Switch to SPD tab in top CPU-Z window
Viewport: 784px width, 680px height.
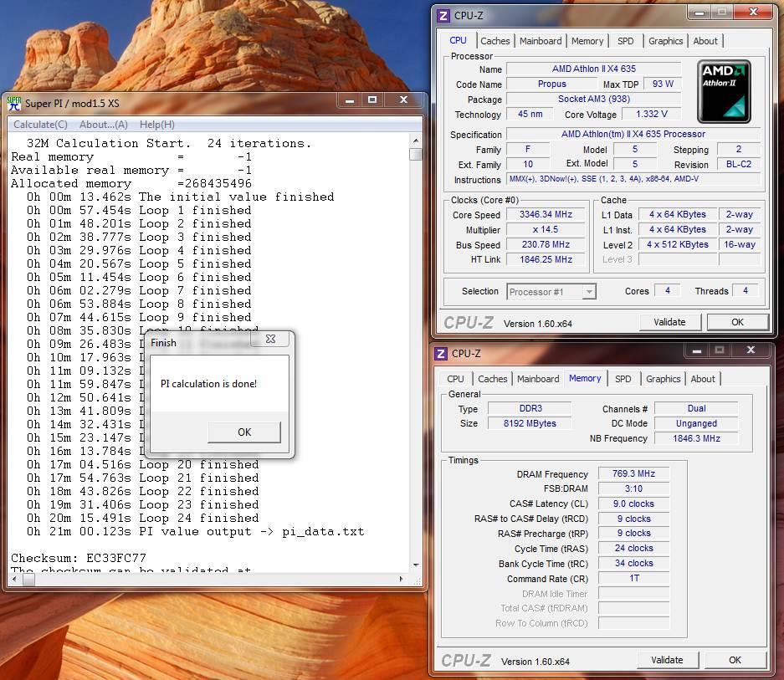[x=626, y=41]
